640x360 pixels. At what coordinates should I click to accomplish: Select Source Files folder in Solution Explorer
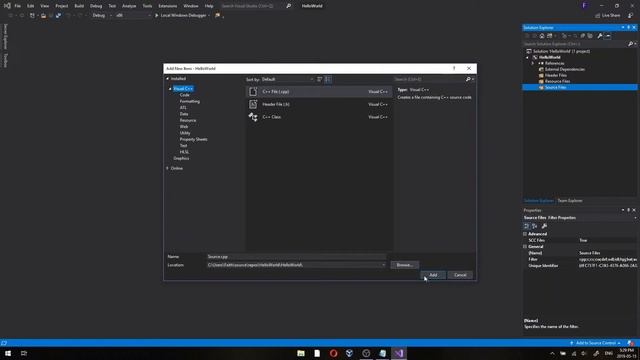(x=555, y=87)
